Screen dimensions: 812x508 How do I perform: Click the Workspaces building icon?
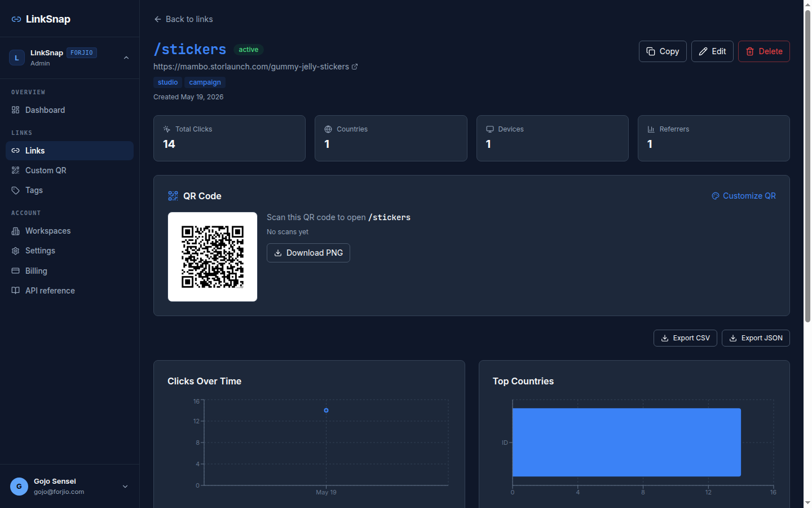pyautogui.click(x=16, y=231)
